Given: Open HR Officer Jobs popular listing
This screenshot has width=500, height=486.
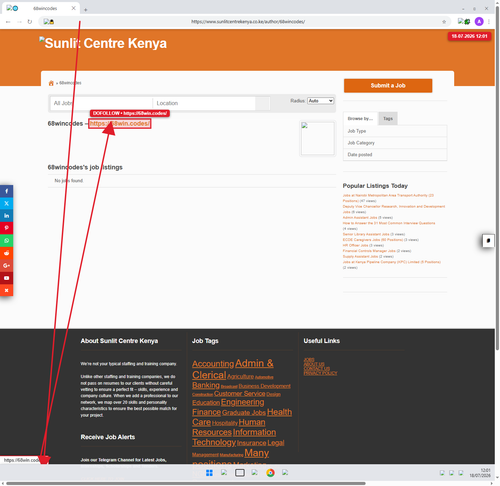Looking at the screenshot, I should tap(355, 245).
